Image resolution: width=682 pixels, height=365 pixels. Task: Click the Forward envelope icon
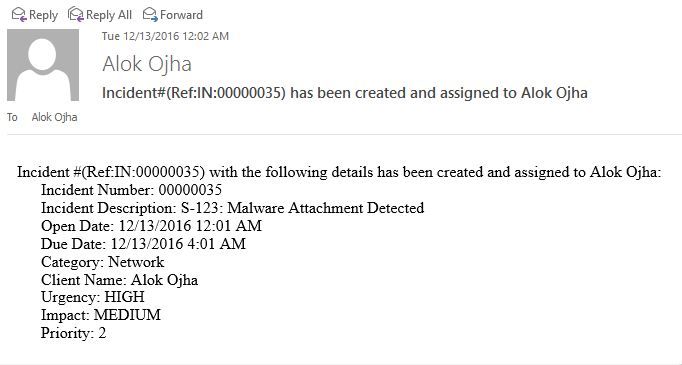point(150,14)
